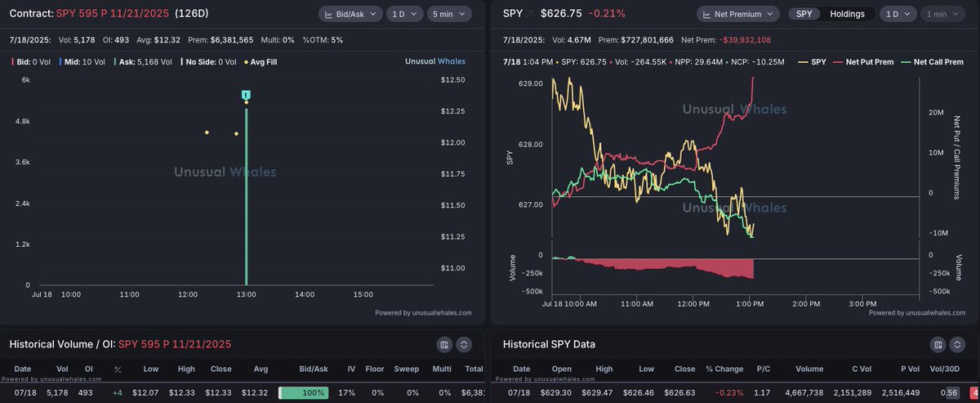Toggle the No Side series legend
The width and height of the screenshot is (980, 403).
point(208,61)
